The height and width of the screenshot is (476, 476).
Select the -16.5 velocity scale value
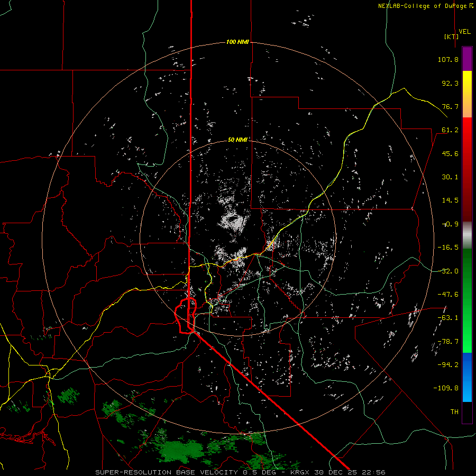tap(448, 248)
